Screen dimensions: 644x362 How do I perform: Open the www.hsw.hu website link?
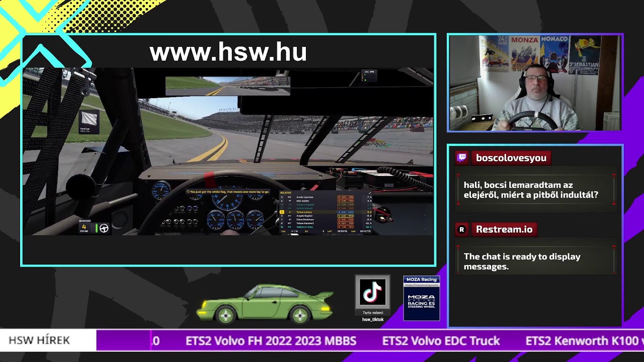coord(228,52)
